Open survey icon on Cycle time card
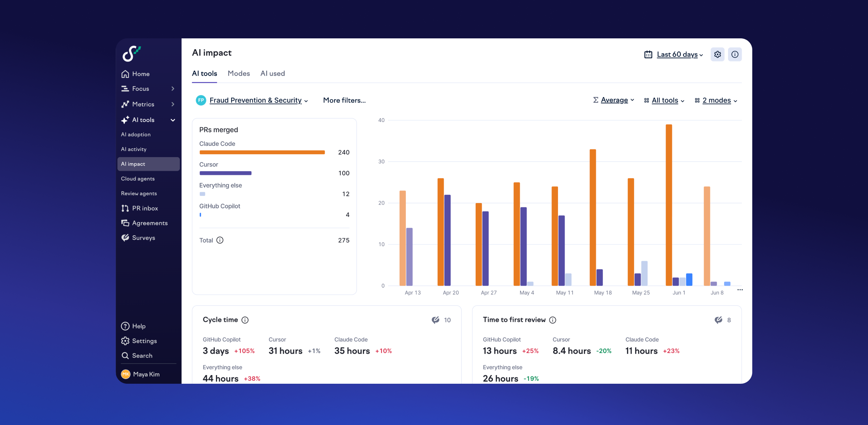Screen dimensions: 868x425 [435, 320]
